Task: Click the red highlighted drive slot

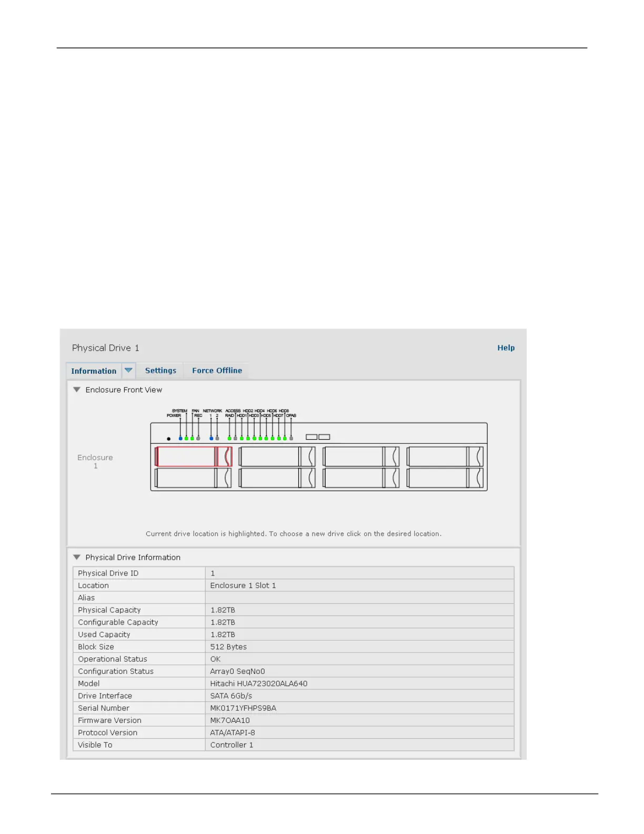Action: tap(193, 456)
